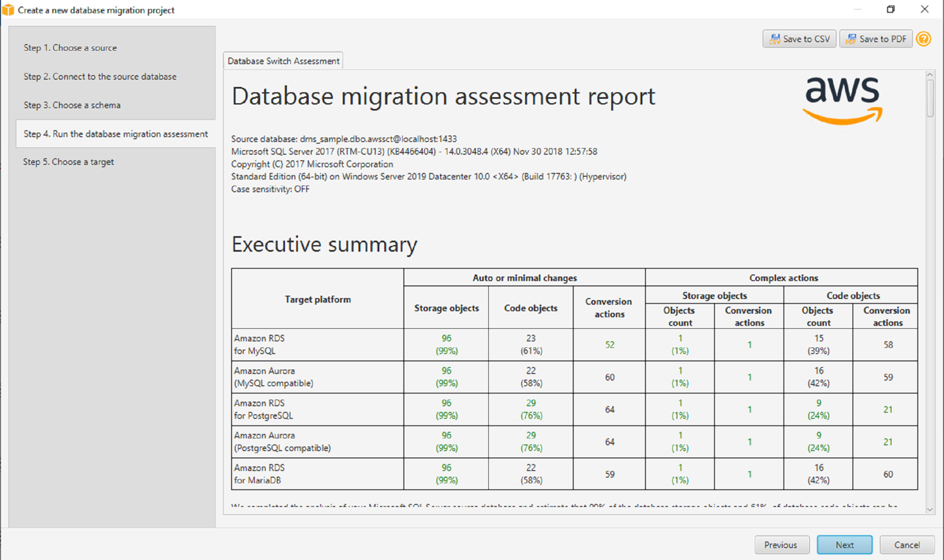Screen dimensions: 944x560
Task: Click 'Copyright (C) 2017 Microsoft Corporation' text
Action: 312,164
